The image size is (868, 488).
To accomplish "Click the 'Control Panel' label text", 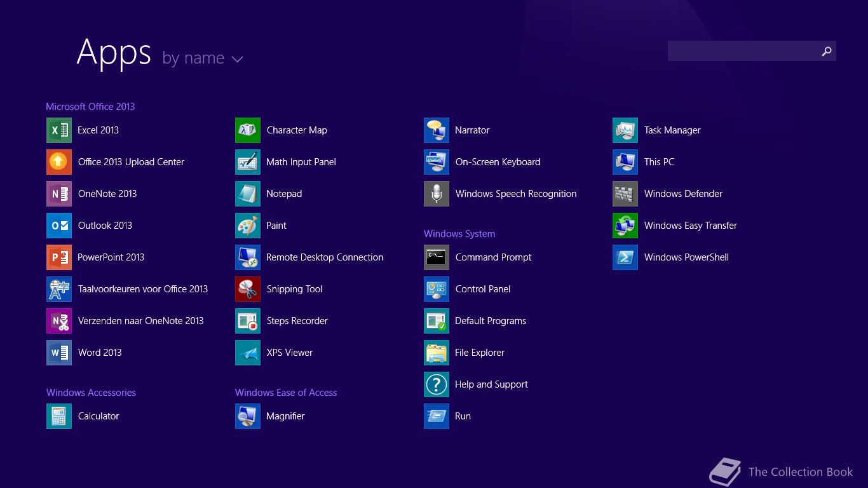I will pos(483,289).
